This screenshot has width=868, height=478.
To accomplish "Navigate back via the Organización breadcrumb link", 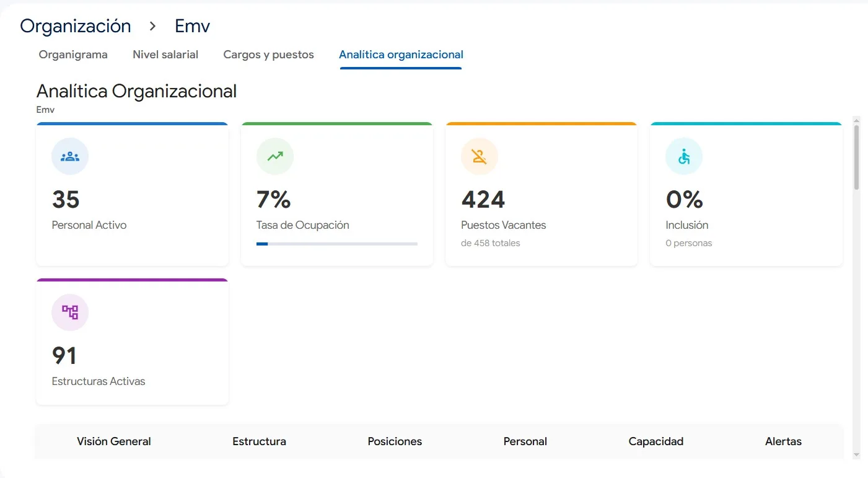I will (75, 25).
